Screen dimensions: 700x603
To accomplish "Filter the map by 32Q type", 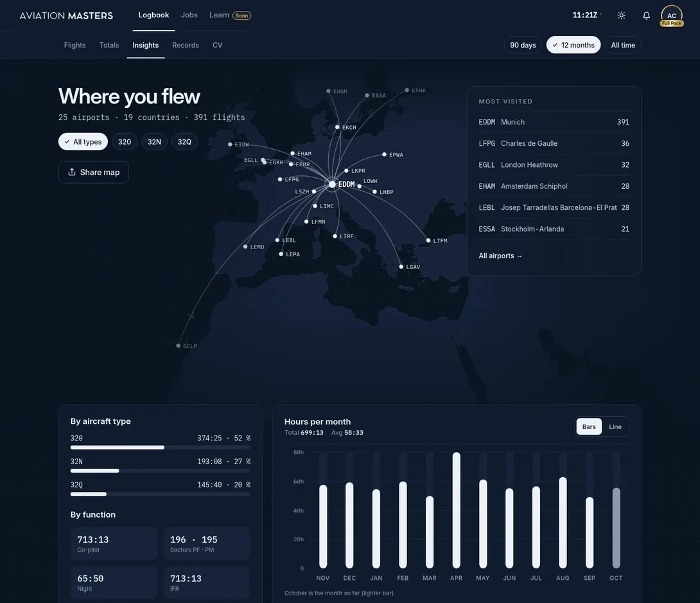I will [184, 141].
